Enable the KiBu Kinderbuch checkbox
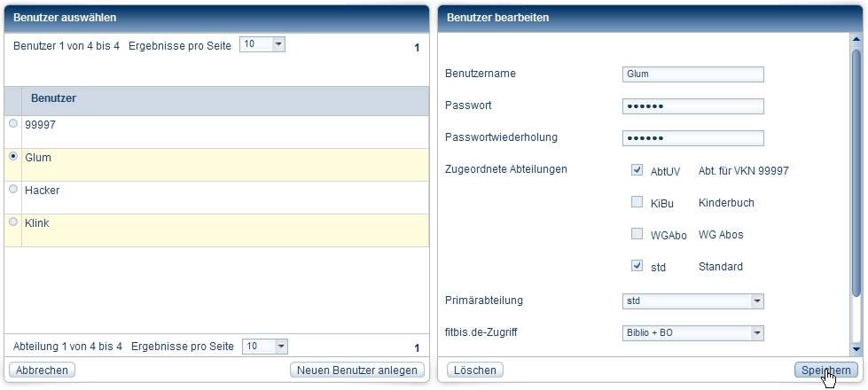Screen dimensions: 868x390 [x=637, y=202]
